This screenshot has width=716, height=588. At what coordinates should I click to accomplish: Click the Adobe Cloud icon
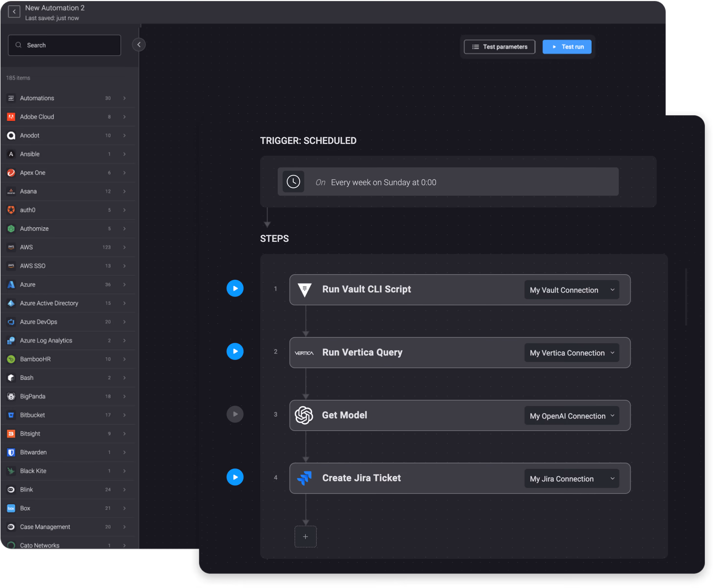[x=11, y=117]
